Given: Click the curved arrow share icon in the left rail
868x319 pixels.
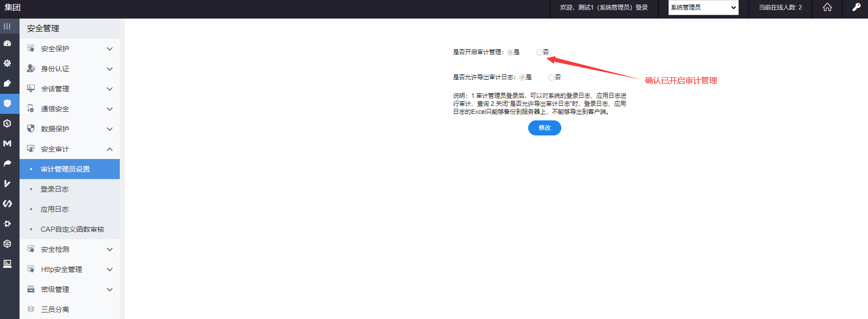Looking at the screenshot, I should click(x=7, y=164).
